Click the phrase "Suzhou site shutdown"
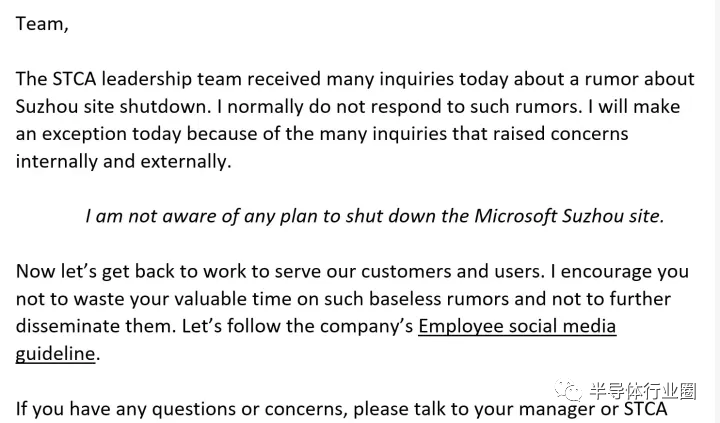720x423 pixels. [x=113, y=107]
